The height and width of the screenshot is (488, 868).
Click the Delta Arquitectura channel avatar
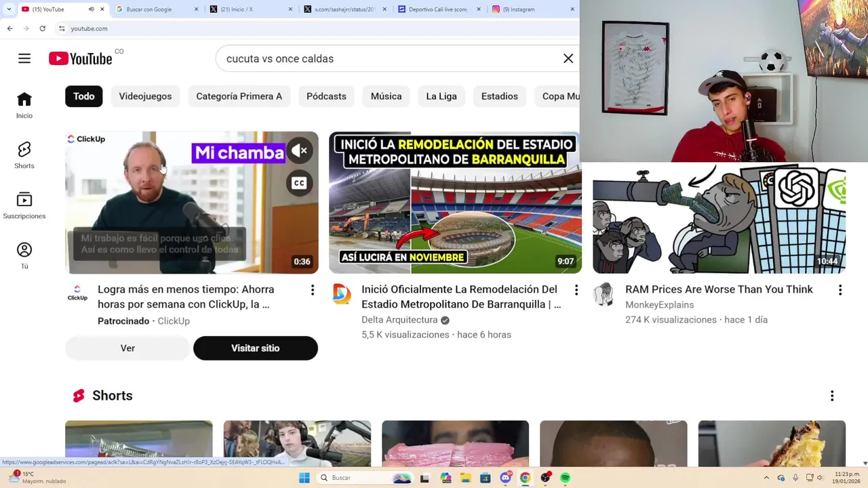point(341,293)
